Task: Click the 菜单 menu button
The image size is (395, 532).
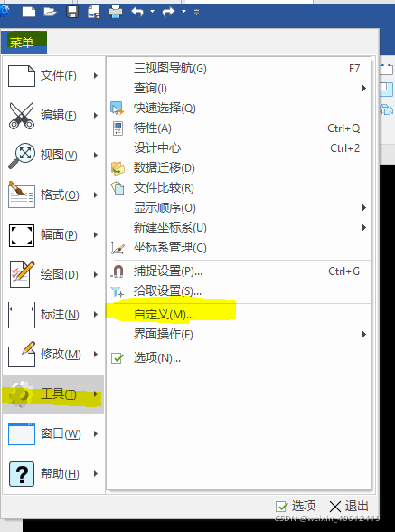Action: (24, 42)
